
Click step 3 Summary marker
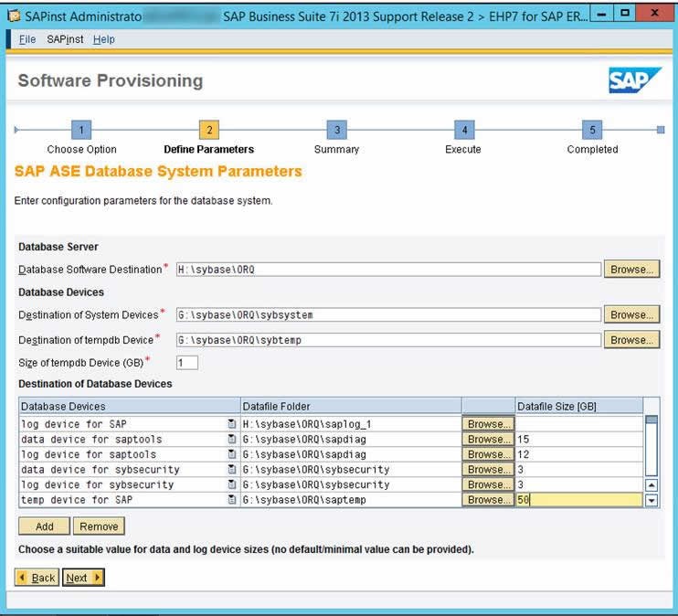pos(337,130)
